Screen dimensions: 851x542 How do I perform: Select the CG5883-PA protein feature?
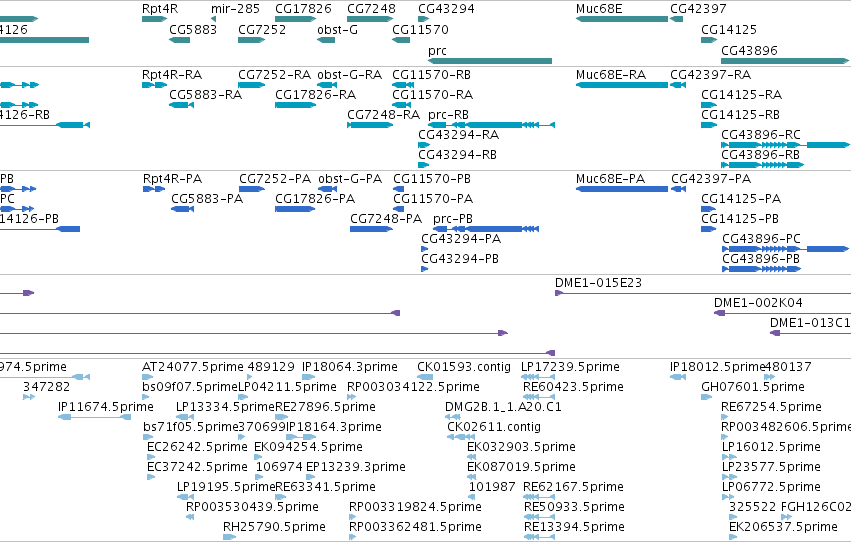tap(182, 209)
